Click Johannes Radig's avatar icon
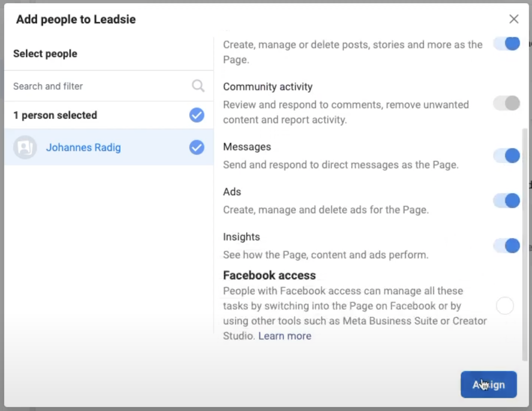The width and height of the screenshot is (532, 411). [x=25, y=147]
